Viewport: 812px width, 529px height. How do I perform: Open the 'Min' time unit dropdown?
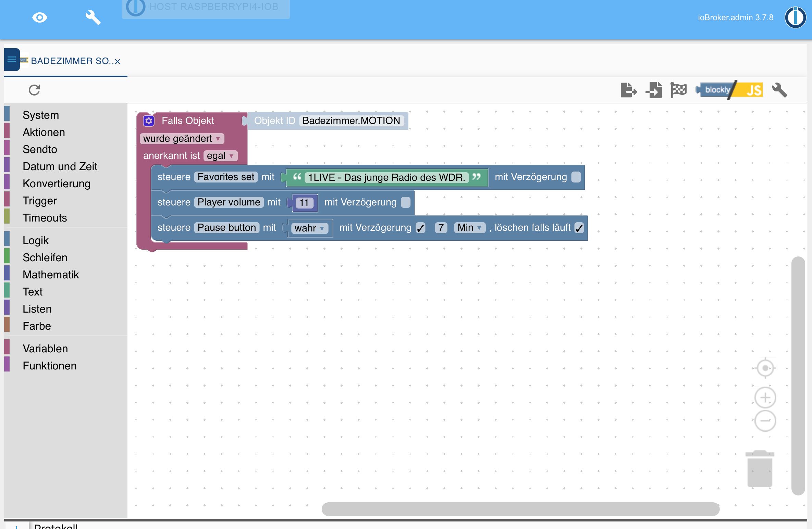point(469,228)
